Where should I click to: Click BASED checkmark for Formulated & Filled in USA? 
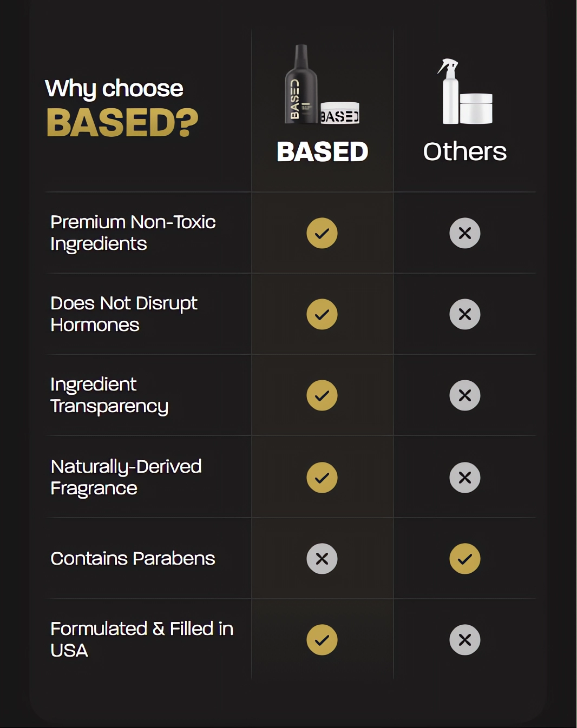[x=322, y=640]
